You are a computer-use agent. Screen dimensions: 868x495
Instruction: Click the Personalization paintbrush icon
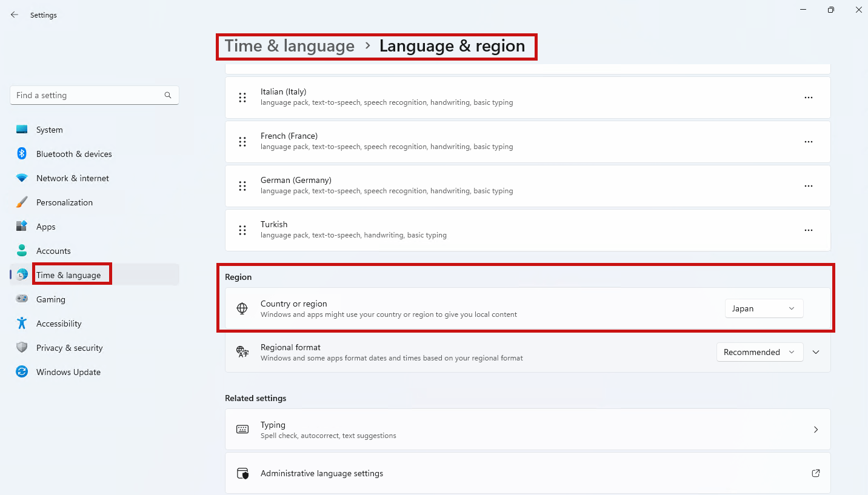tap(22, 202)
